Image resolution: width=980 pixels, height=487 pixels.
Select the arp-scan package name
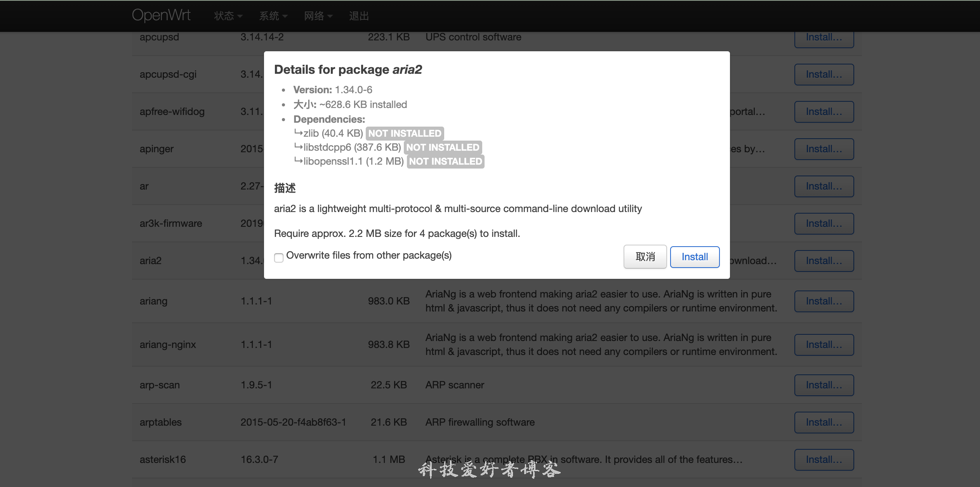click(x=160, y=385)
